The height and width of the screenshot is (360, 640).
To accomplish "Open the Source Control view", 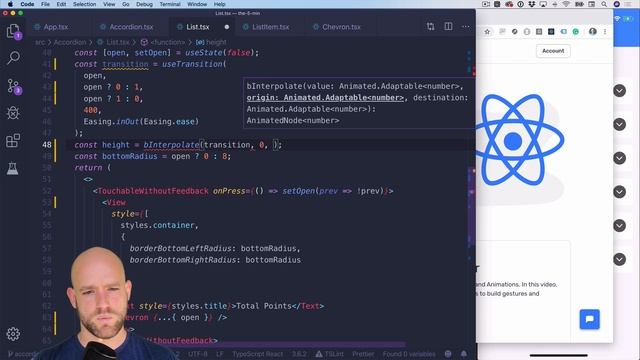I will 13,86.
